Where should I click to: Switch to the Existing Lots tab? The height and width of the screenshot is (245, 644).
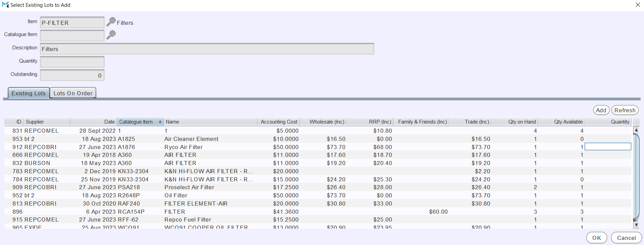tap(29, 93)
